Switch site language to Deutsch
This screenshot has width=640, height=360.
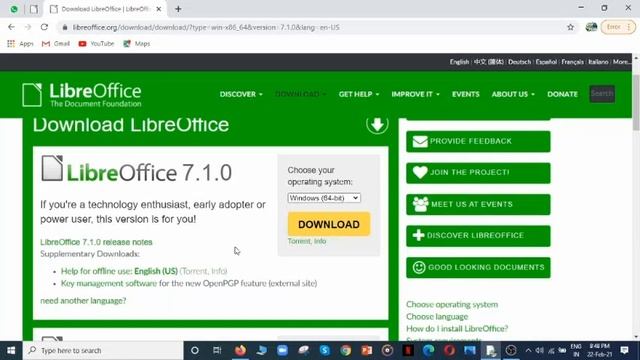tap(520, 62)
